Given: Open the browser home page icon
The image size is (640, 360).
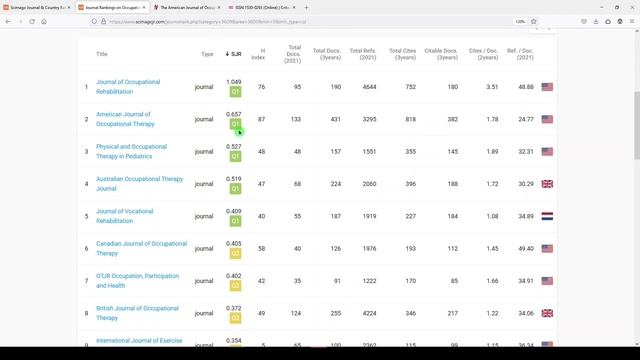Looking at the screenshot, I should tap(44, 22).
